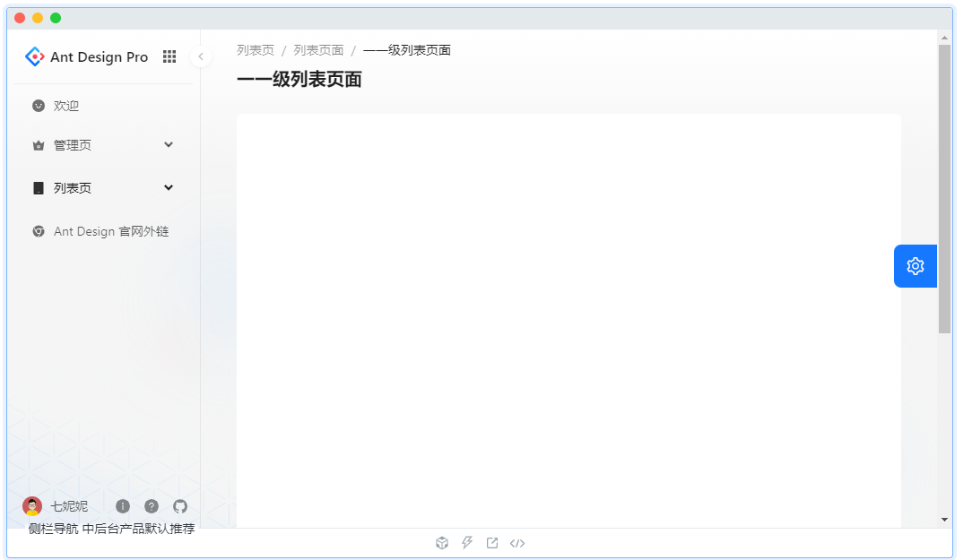Select the 列表页 menu item
The width and height of the screenshot is (972, 560).
click(103, 187)
